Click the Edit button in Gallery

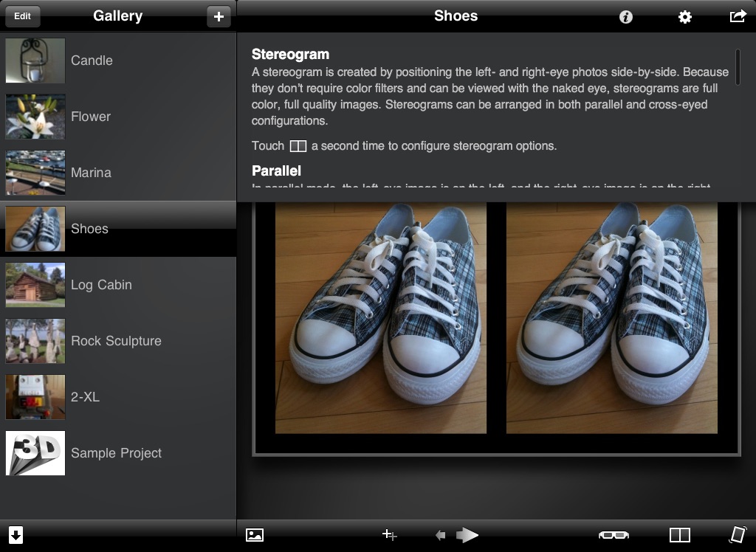22,16
